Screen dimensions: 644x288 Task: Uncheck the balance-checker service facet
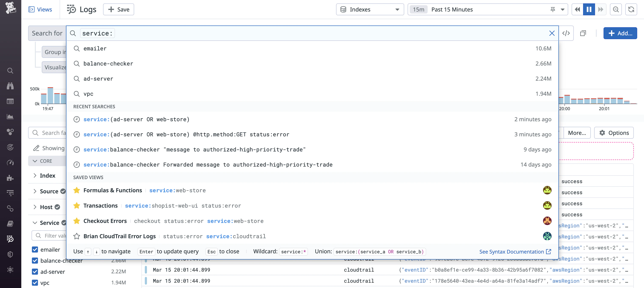[35, 261]
